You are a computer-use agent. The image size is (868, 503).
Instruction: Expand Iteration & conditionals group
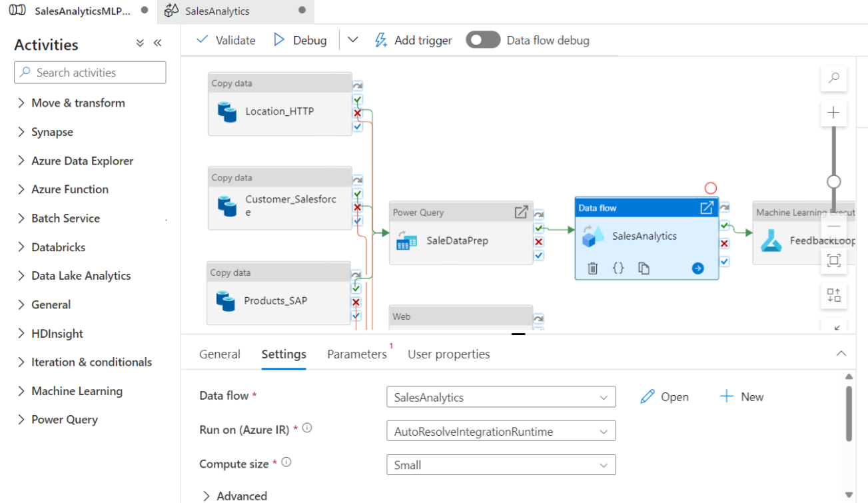[21, 362]
